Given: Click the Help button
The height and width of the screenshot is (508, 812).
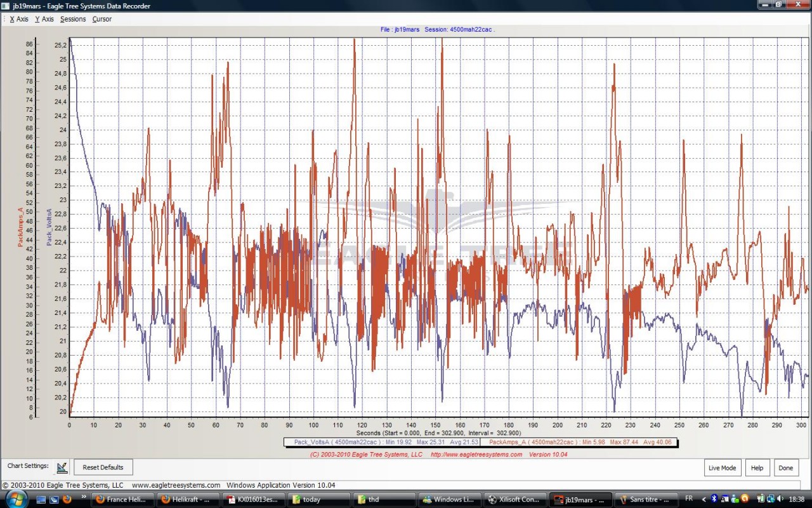Looking at the screenshot, I should coord(757,468).
